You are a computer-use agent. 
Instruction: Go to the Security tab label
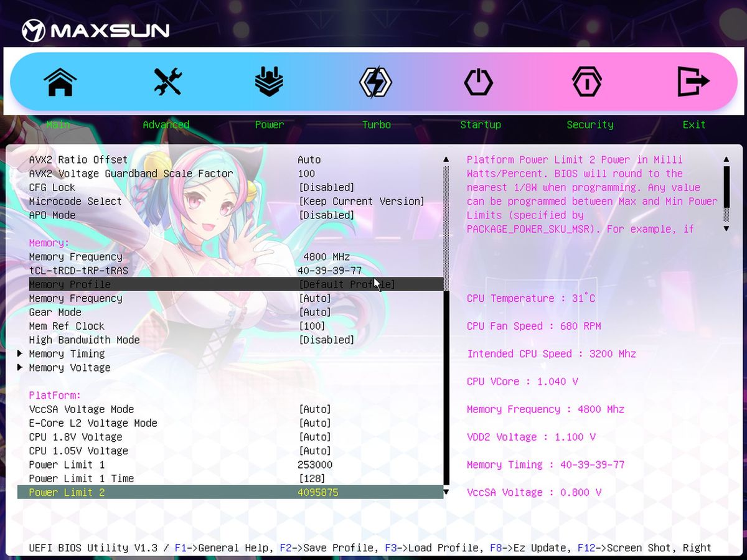point(590,124)
